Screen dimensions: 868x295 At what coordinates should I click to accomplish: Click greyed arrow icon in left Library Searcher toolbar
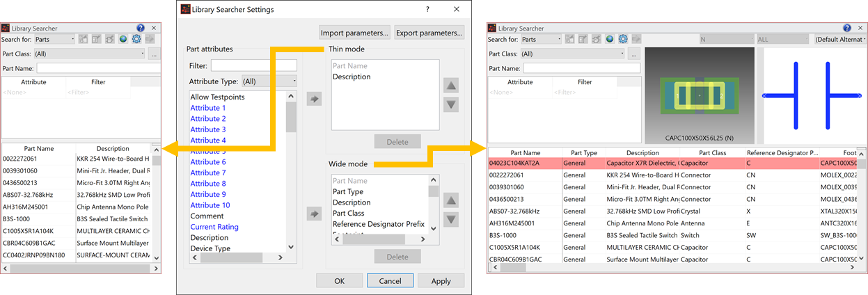(x=150, y=40)
